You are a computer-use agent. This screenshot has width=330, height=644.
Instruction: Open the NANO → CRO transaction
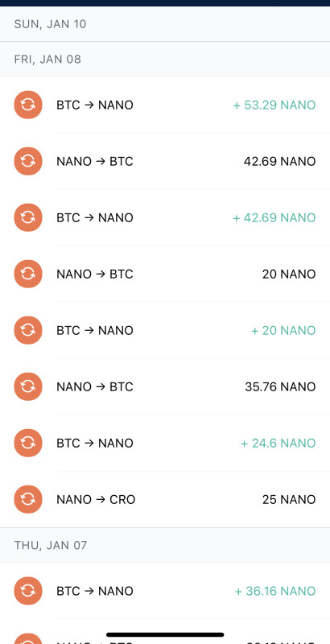[165, 499]
